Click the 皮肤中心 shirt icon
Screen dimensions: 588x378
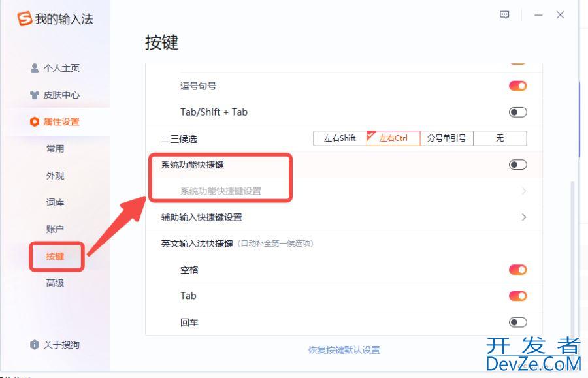tap(35, 95)
